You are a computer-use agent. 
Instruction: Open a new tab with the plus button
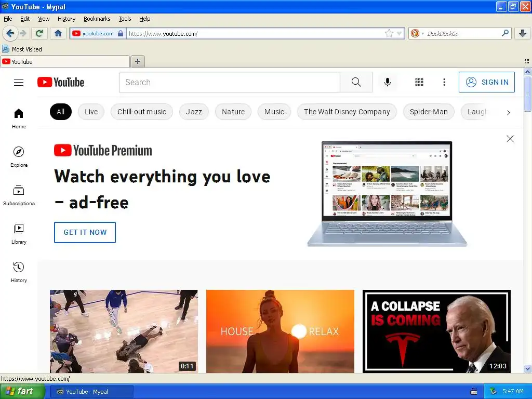[137, 61]
